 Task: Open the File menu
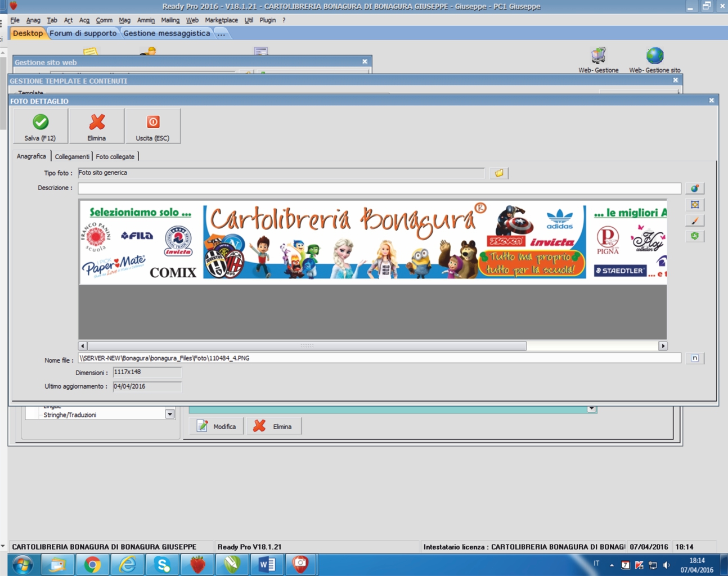pos(15,20)
